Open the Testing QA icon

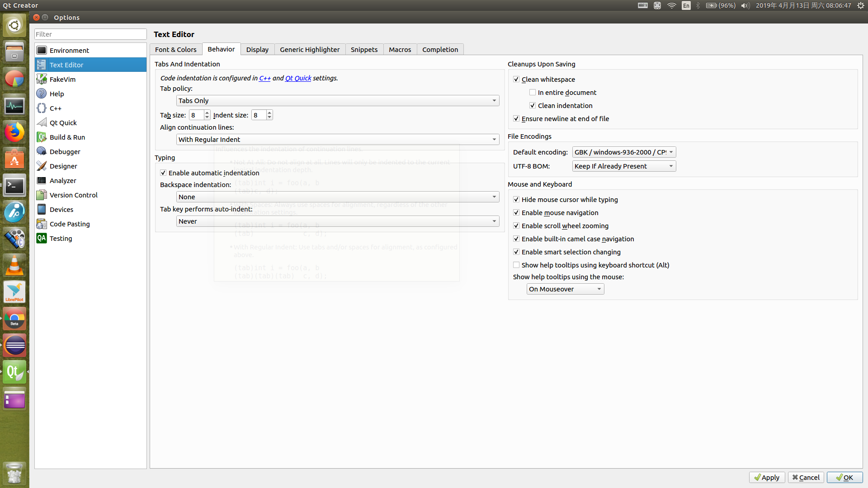coord(42,238)
